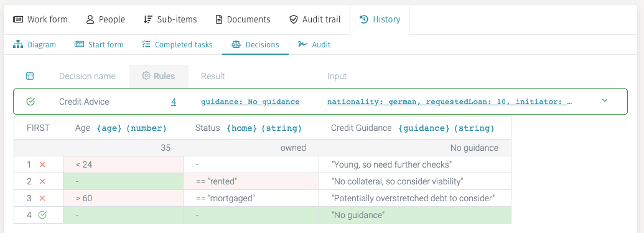
Task: Click the Completed tasks checklist icon
Action: pos(146,44)
